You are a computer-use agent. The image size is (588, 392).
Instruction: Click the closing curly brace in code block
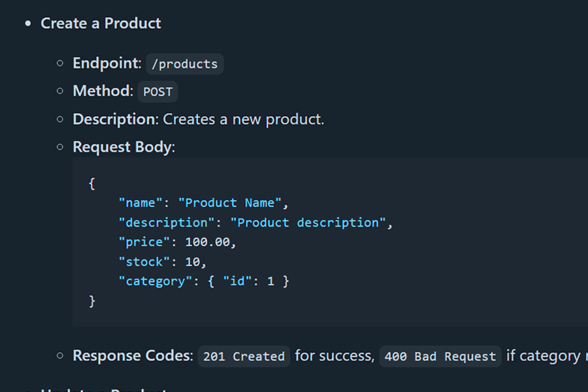click(x=92, y=301)
